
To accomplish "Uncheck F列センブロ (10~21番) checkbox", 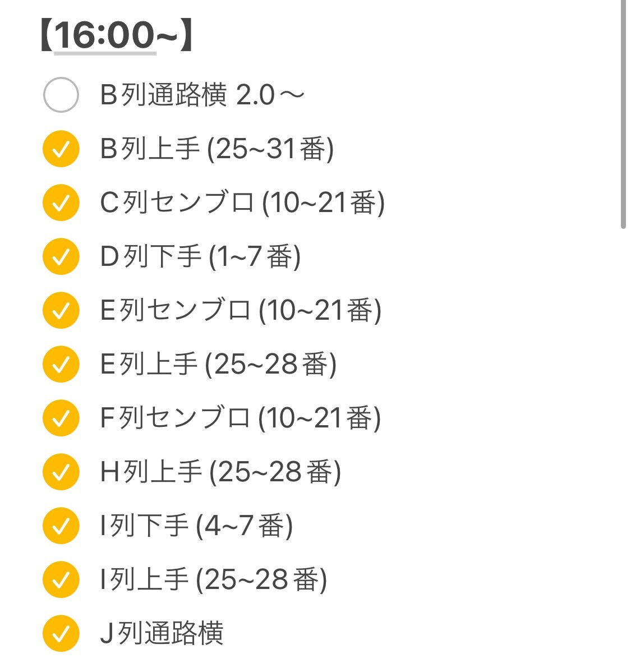I will (x=61, y=418).
